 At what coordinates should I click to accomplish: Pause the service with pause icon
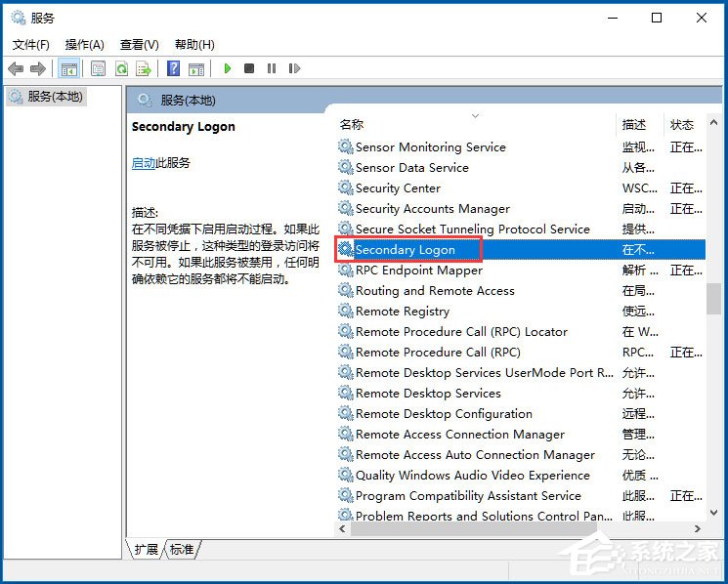click(x=272, y=68)
